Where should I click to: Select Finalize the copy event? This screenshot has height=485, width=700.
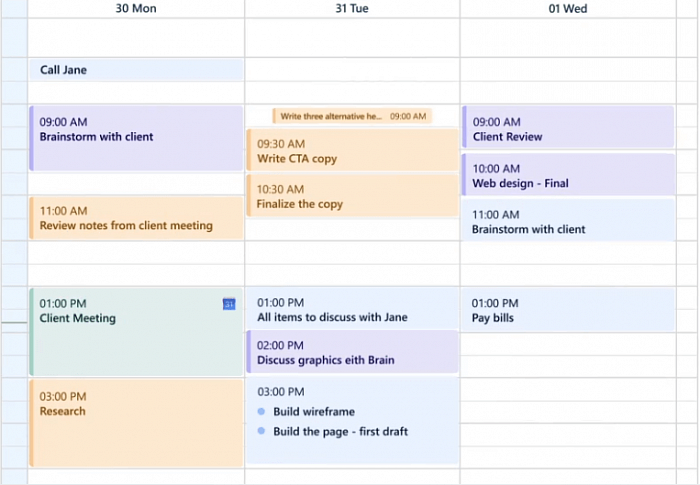(352, 197)
